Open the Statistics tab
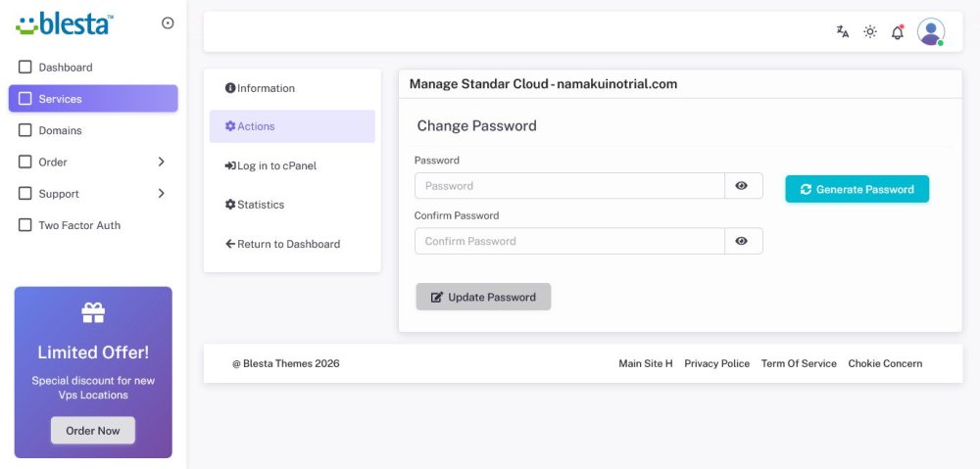The image size is (980, 469). click(260, 205)
